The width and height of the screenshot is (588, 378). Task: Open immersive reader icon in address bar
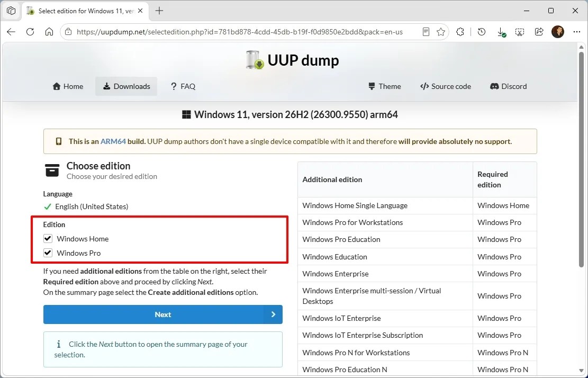tap(426, 32)
